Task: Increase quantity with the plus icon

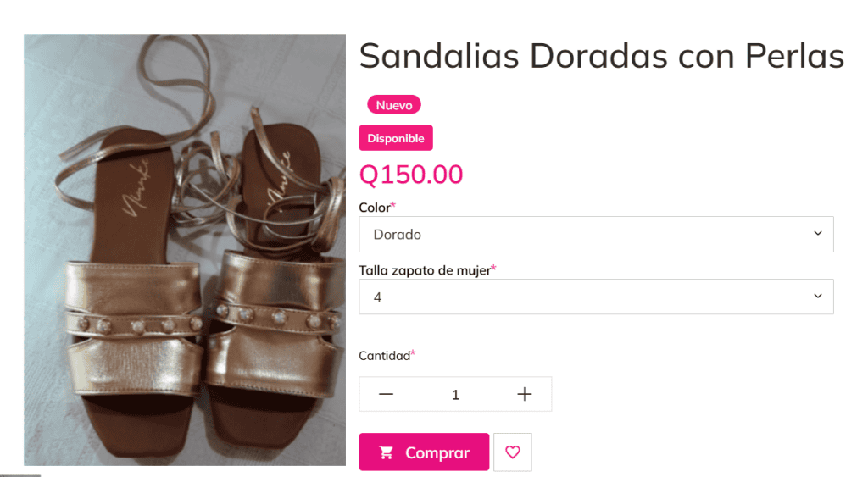Action: 524,394
